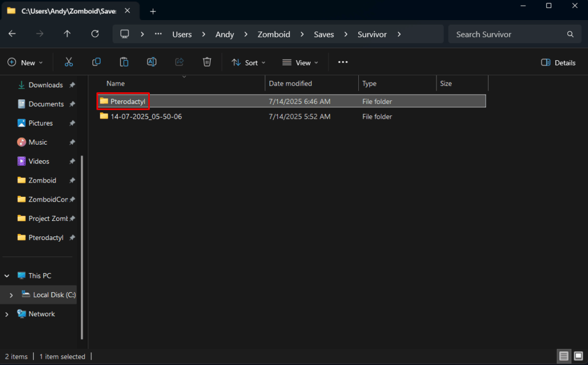
Task: Click the Paste clipboard icon
Action: tap(124, 62)
